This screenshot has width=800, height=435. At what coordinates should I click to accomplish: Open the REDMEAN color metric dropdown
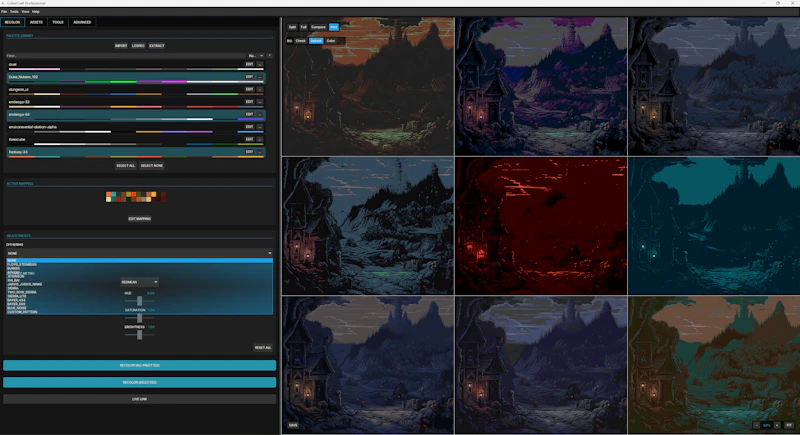[139, 282]
